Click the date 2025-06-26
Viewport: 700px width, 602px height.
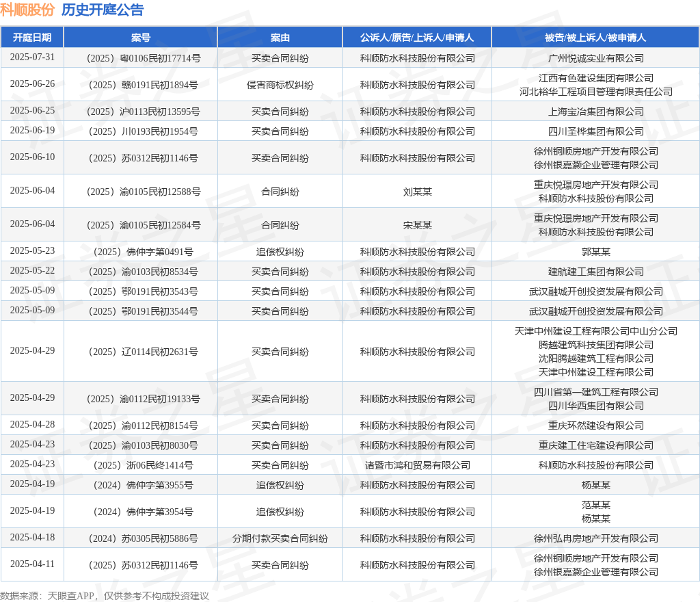[x=32, y=84]
